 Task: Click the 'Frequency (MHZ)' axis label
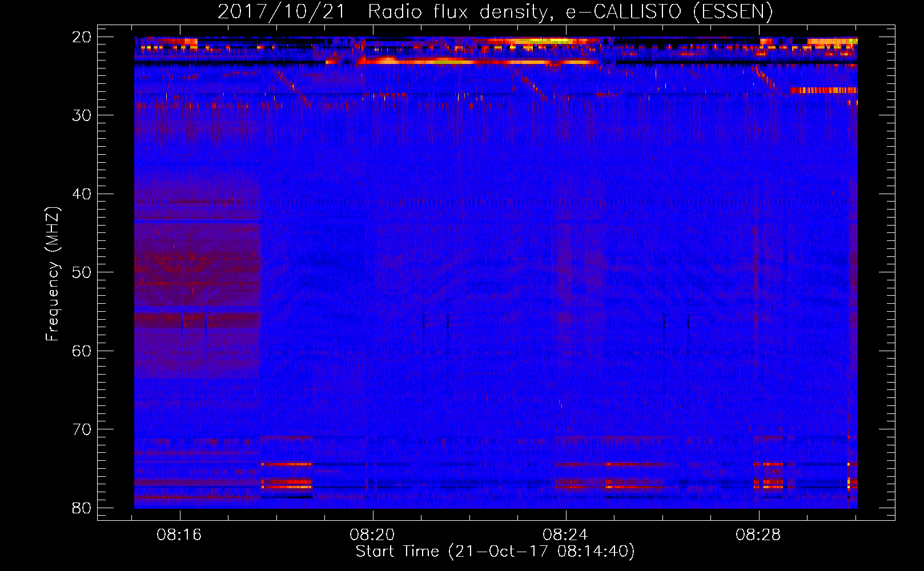(x=53, y=274)
